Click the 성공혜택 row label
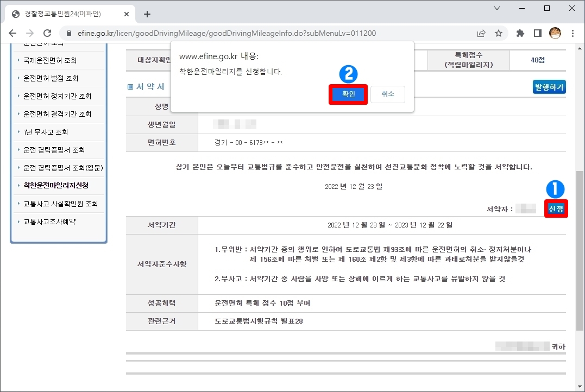The height and width of the screenshot is (392, 585). pos(161,304)
